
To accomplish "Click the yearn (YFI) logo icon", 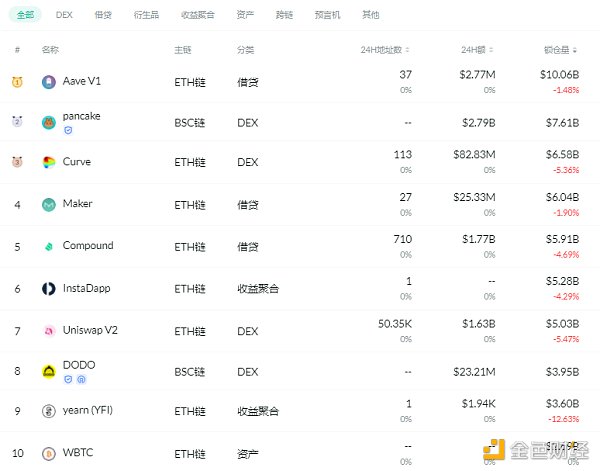I will point(49,411).
